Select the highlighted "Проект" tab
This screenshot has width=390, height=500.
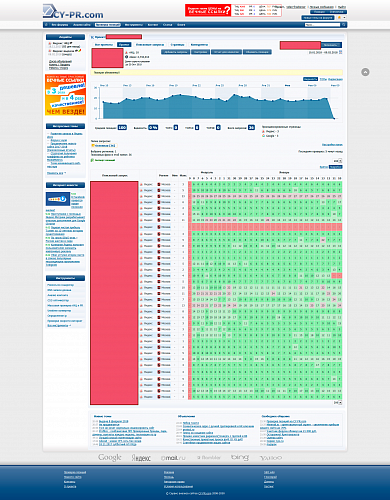click(x=124, y=44)
